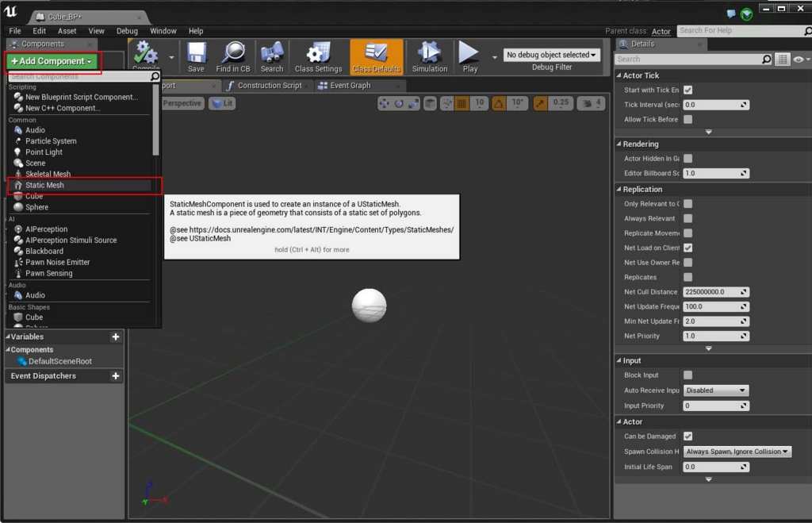Click the chat feedback icon in title bar
The image size is (812, 523).
[x=730, y=13]
